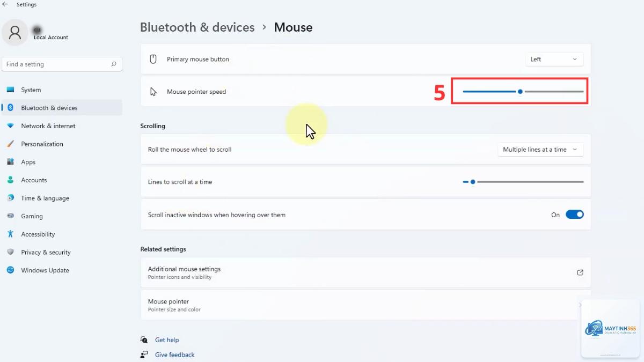The width and height of the screenshot is (644, 362).
Task: Click the Time & language globe icon
Action: (10, 198)
